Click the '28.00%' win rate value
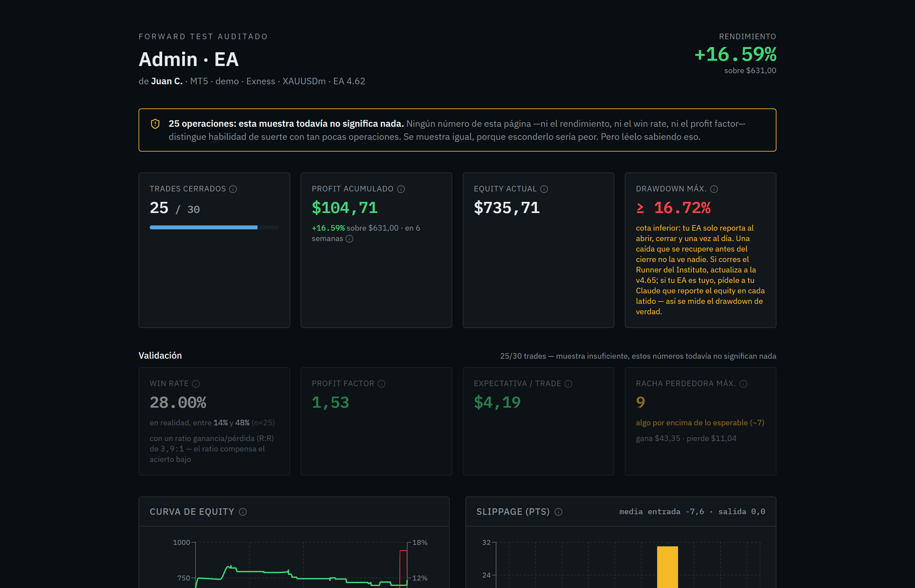Screen dimensions: 915x588 coord(178,402)
